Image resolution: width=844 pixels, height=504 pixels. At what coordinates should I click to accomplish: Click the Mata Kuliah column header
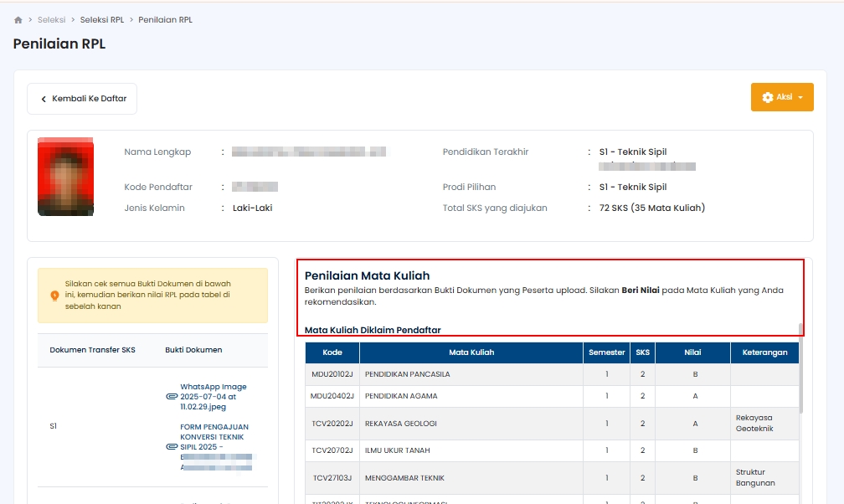(471, 352)
